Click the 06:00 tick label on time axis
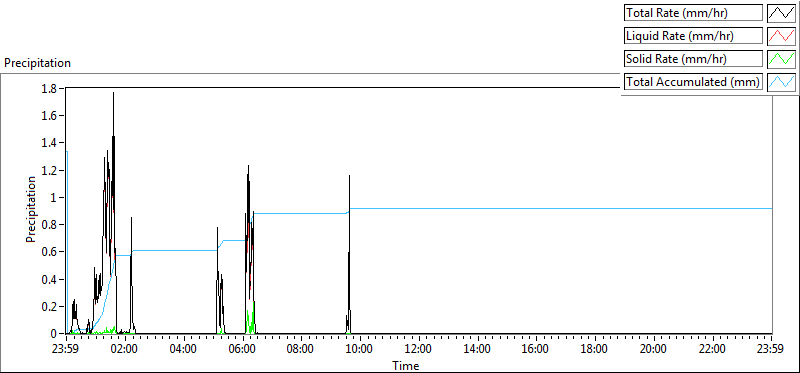 (242, 350)
